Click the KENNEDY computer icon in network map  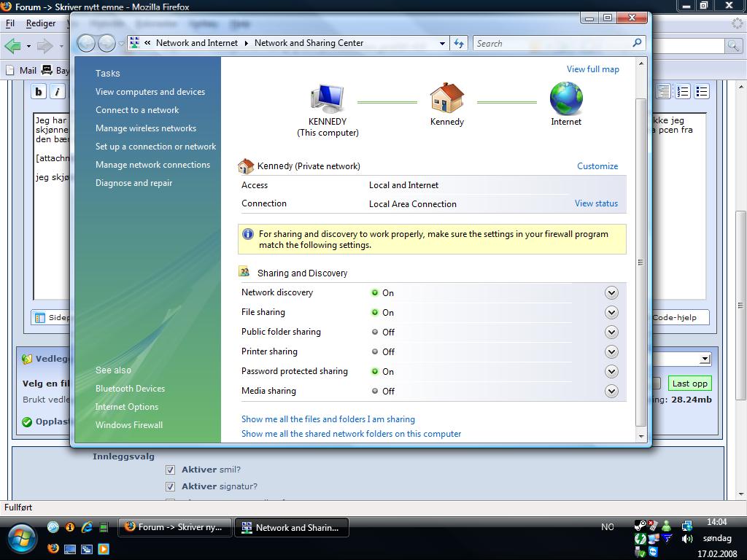pyautogui.click(x=328, y=98)
